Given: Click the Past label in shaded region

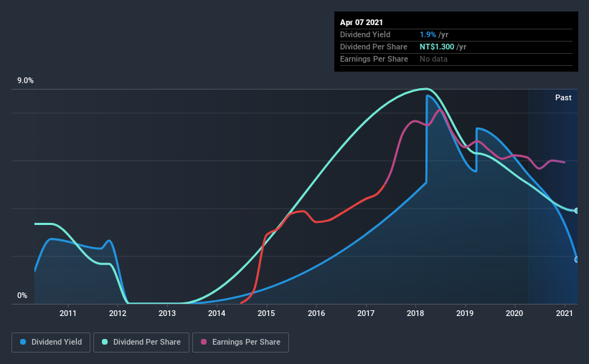Looking at the screenshot, I should coord(563,97).
